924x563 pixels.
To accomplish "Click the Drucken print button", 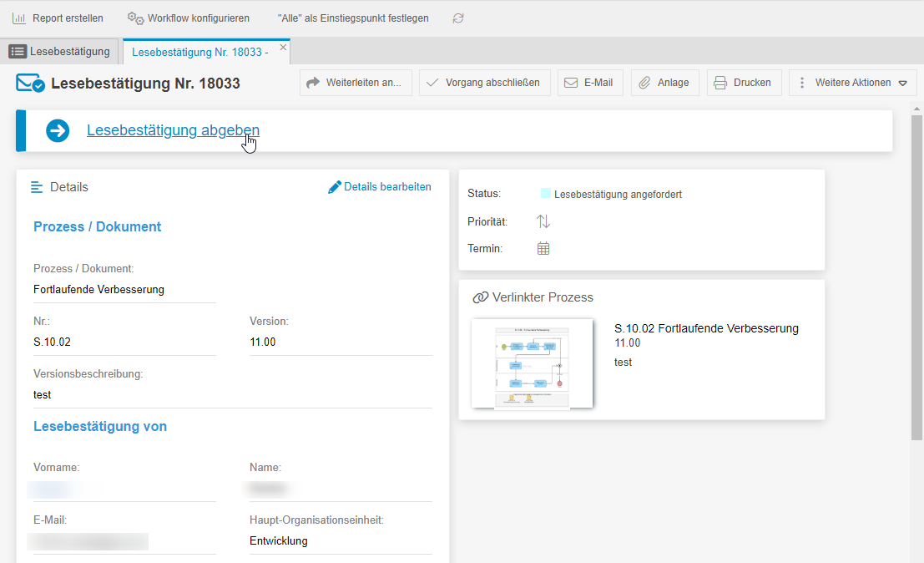I will [x=744, y=83].
